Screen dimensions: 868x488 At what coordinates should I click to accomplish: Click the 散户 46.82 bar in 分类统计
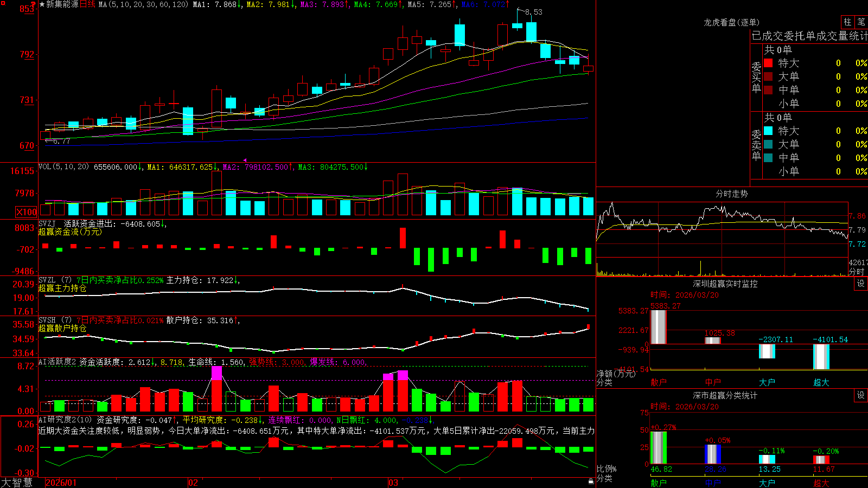coord(658,448)
